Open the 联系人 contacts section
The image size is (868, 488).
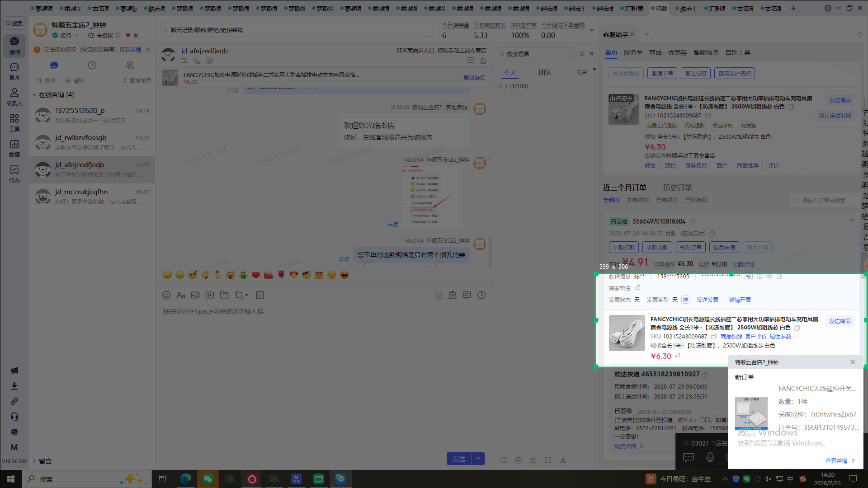pos(14,97)
